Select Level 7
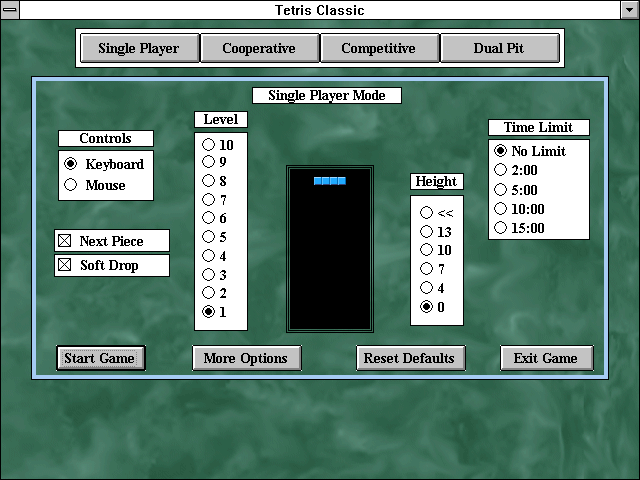640x480 pixels. tap(214, 200)
